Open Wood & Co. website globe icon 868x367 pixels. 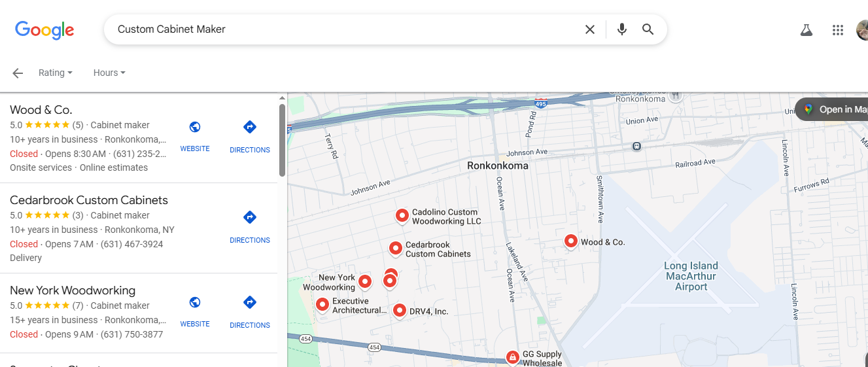[195, 127]
